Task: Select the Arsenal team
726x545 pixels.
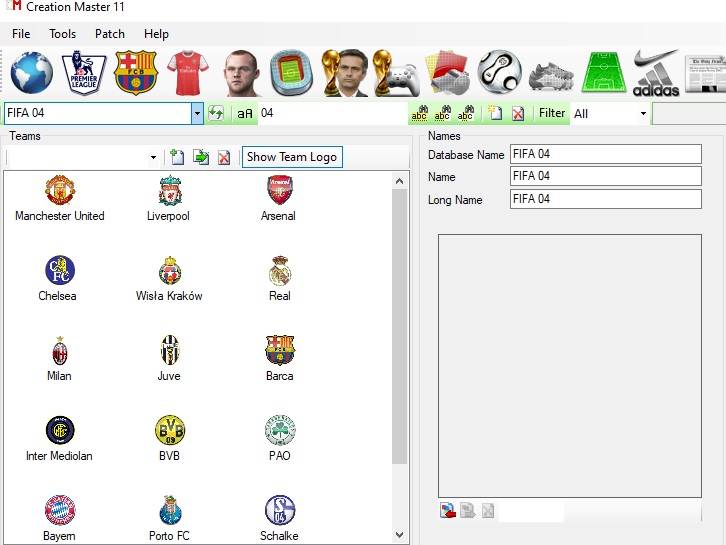Action: click(x=278, y=198)
